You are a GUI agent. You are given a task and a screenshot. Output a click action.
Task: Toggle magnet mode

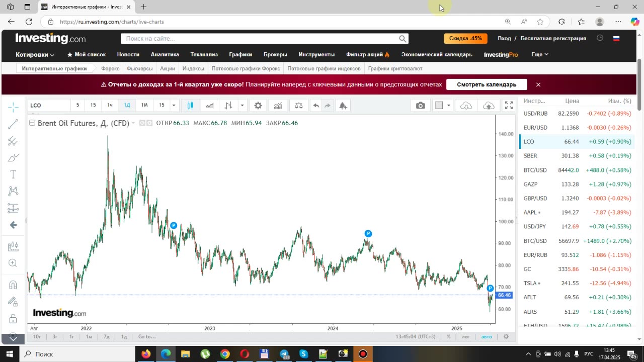click(x=14, y=285)
